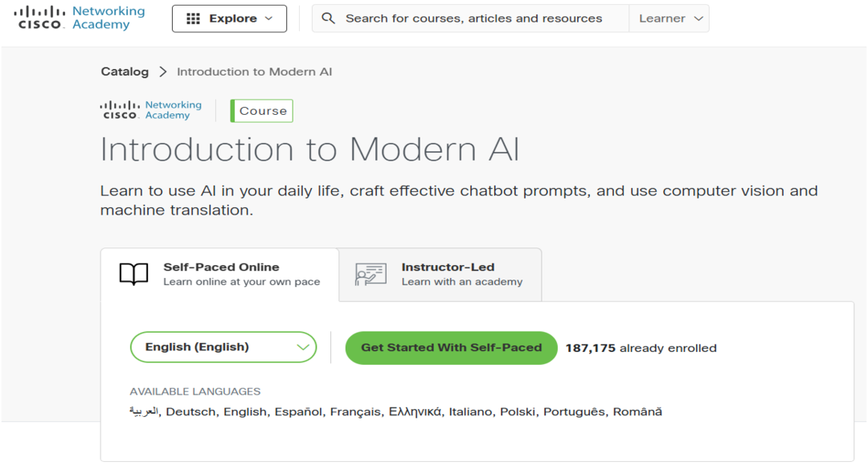Open the Learner role dropdown

[672, 18]
